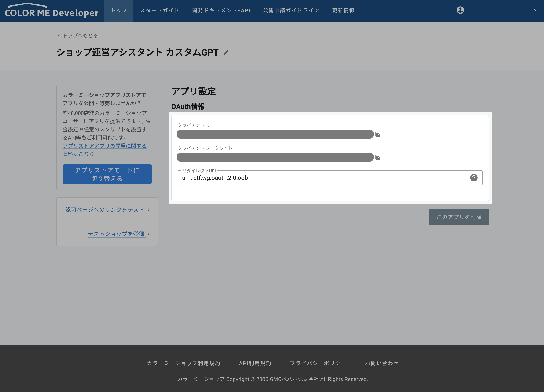Edit the app name with the pencil icon

click(x=226, y=53)
